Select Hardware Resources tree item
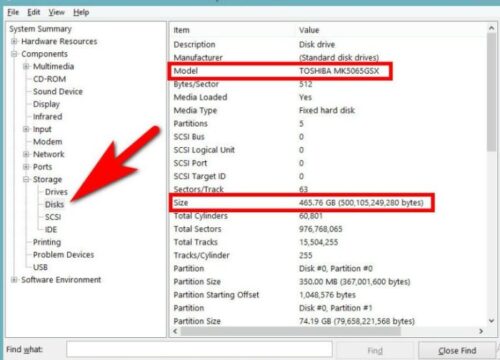The image size is (500, 360). tap(59, 41)
